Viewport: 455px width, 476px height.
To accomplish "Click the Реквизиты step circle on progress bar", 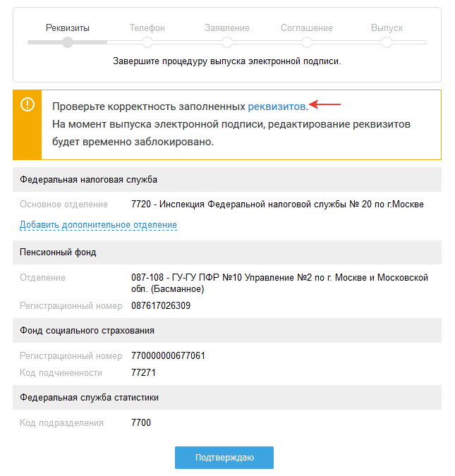I will (68, 42).
